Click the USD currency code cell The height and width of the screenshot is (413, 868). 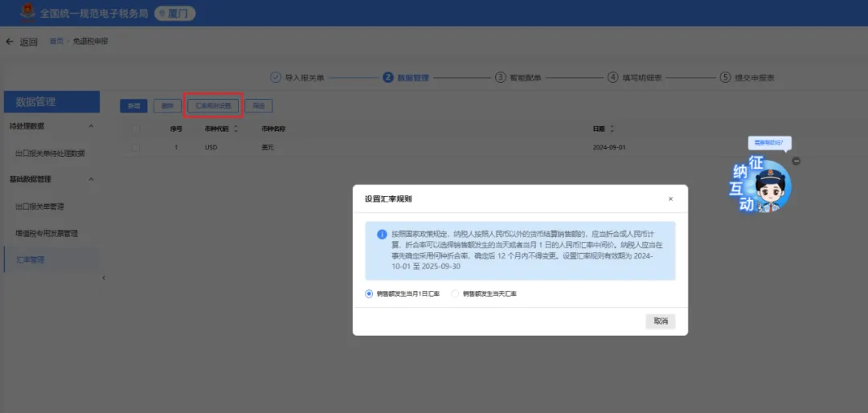(x=211, y=148)
